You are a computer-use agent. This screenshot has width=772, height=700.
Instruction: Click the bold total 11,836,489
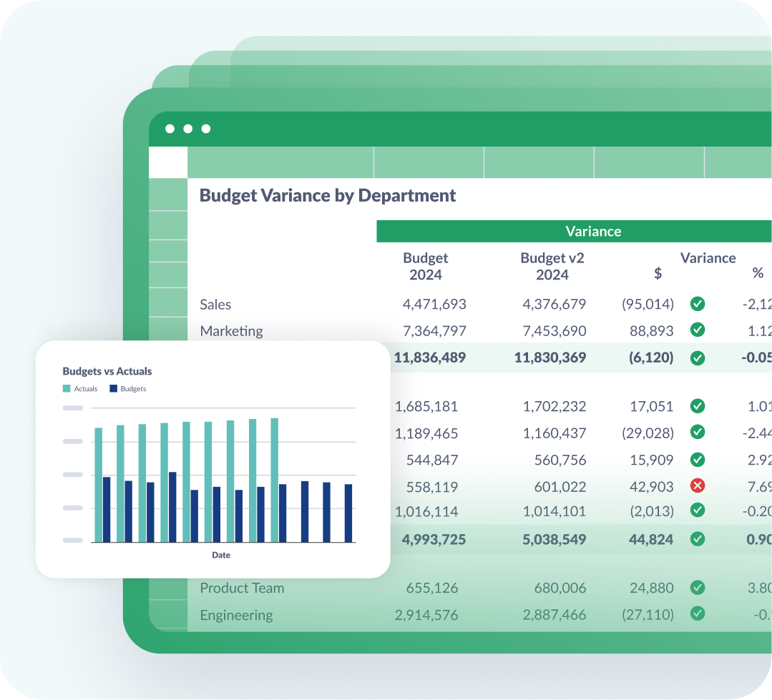430,358
